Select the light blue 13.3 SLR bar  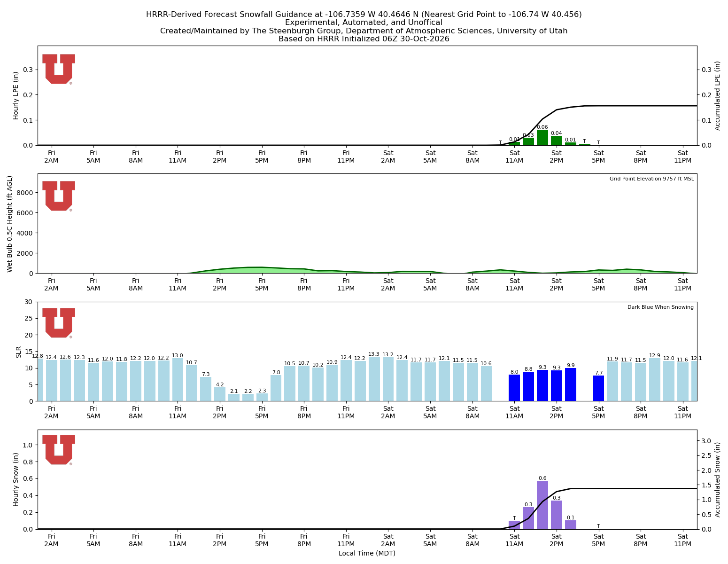tap(374, 379)
